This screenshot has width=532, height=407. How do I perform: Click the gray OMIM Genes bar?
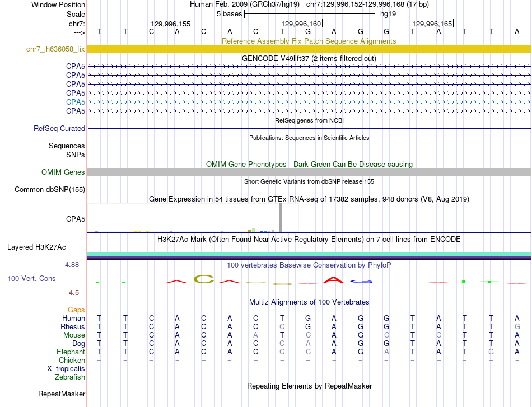[x=309, y=172]
